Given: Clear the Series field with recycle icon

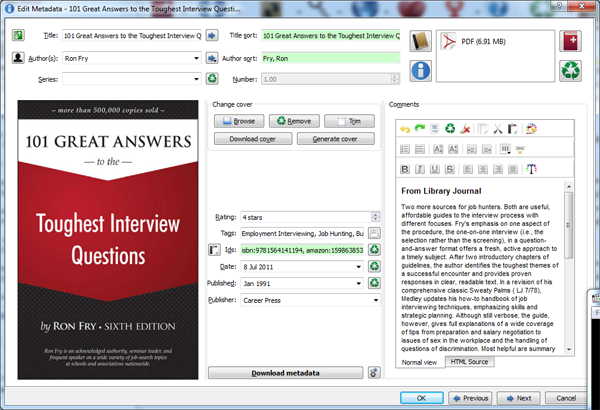Looking at the screenshot, I should pyautogui.click(x=212, y=79).
